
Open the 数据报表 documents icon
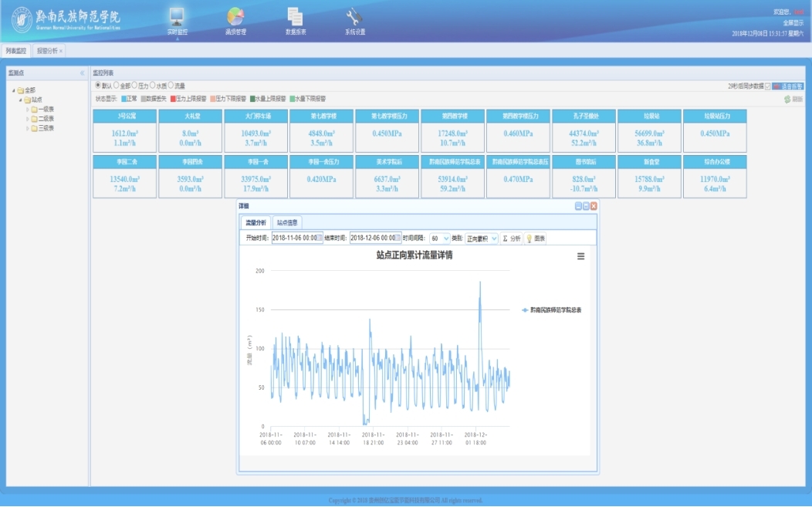coord(295,16)
